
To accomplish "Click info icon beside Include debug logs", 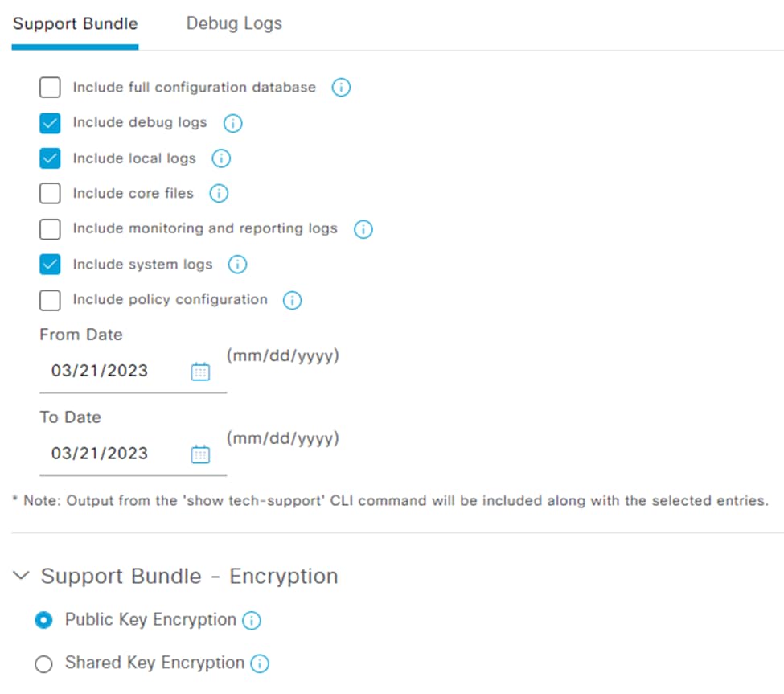I will click(232, 123).
